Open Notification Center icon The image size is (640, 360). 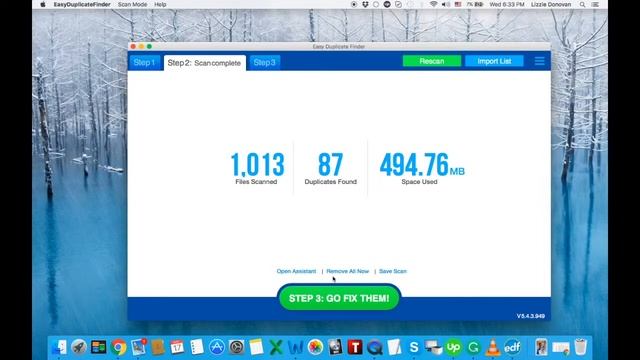pos(595,4)
